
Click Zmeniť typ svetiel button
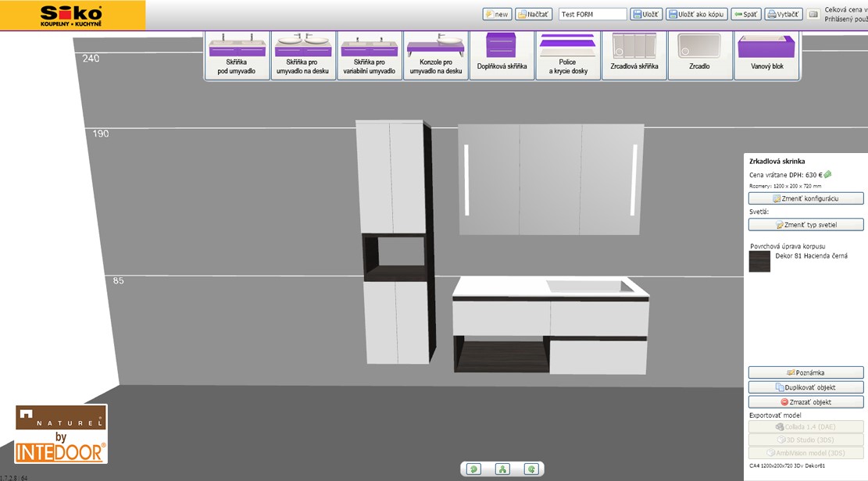[x=805, y=225]
